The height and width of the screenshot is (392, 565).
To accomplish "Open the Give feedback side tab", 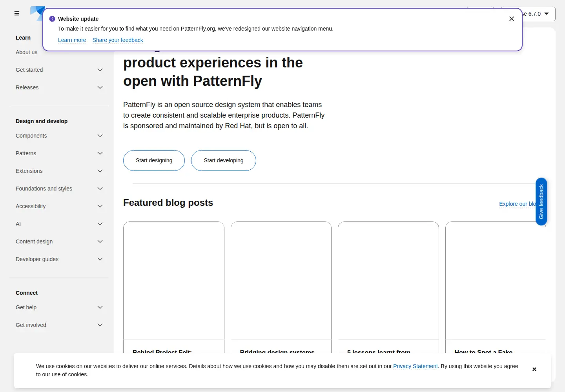I will [x=541, y=201].
